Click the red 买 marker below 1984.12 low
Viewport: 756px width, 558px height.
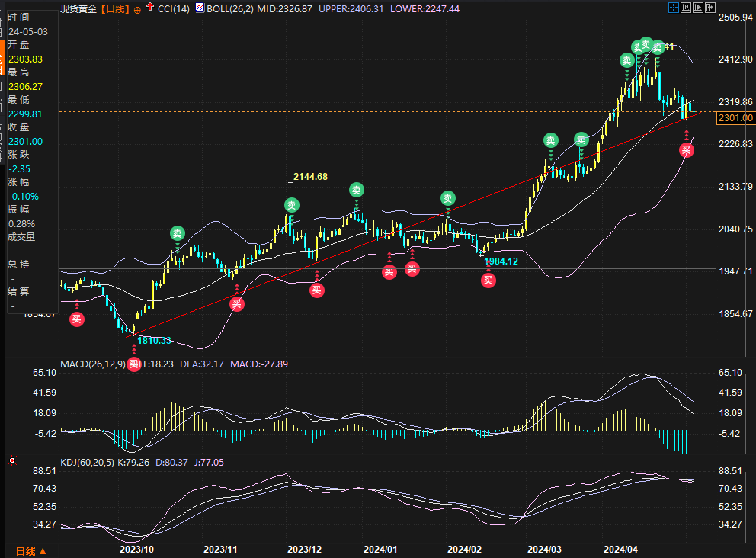pos(488,280)
